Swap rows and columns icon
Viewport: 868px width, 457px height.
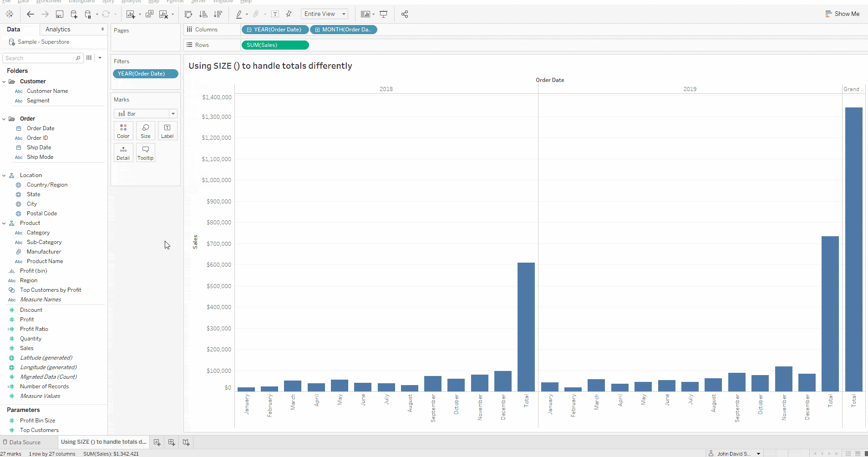(x=188, y=14)
